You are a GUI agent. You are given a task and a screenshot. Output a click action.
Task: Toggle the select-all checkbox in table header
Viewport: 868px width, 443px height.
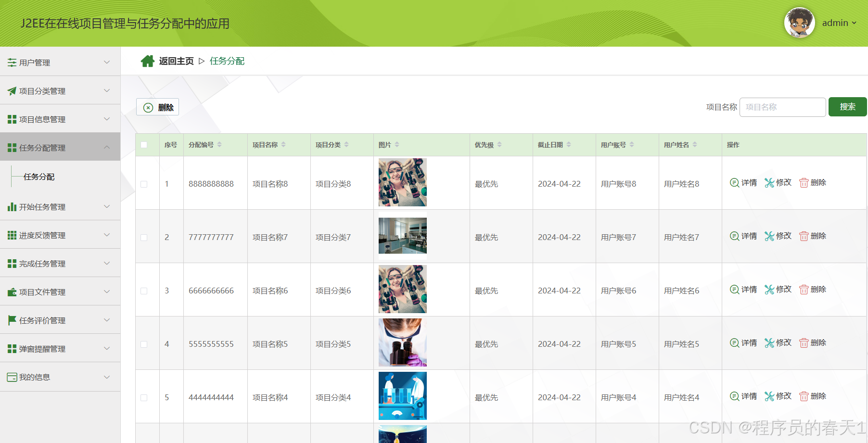click(144, 145)
